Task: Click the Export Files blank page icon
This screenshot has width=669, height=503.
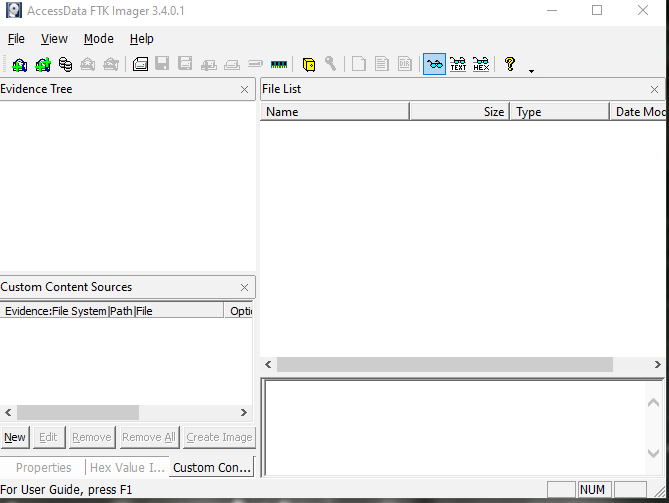Action: point(359,64)
